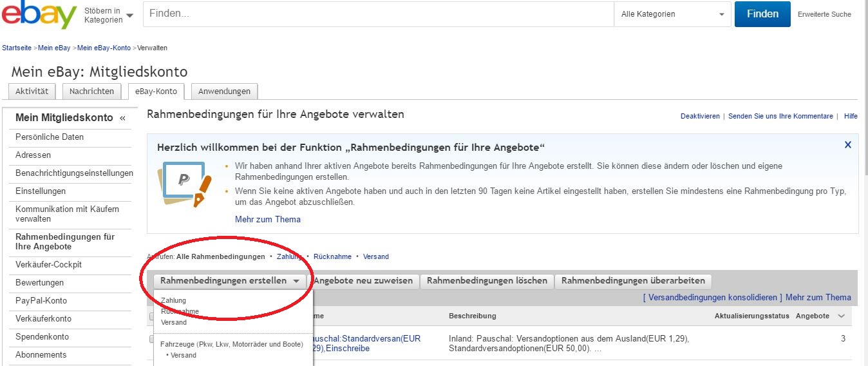868x366 pixels.
Task: Open Erweiterte Suche link
Action: pos(824,14)
